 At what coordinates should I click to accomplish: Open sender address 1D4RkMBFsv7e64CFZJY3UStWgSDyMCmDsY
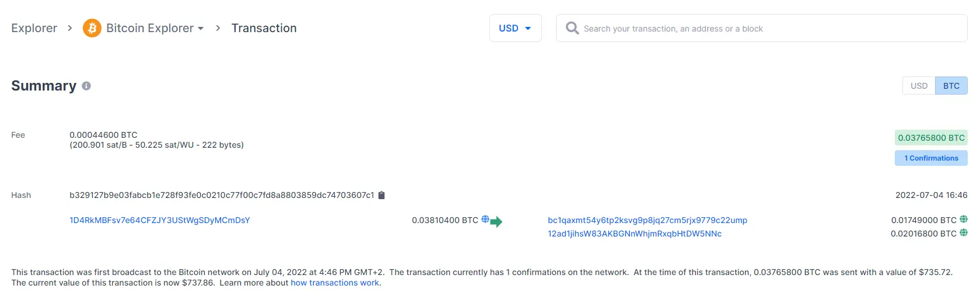coord(160,220)
